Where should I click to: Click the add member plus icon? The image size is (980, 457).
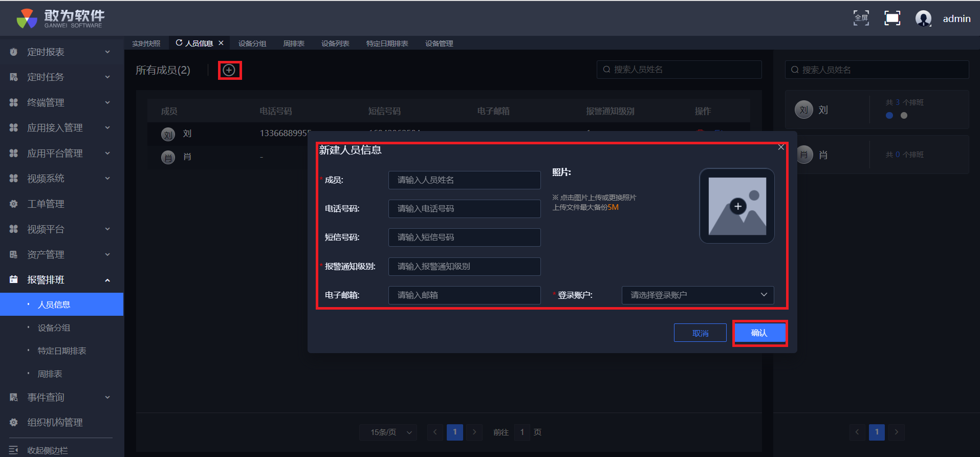coord(229,70)
